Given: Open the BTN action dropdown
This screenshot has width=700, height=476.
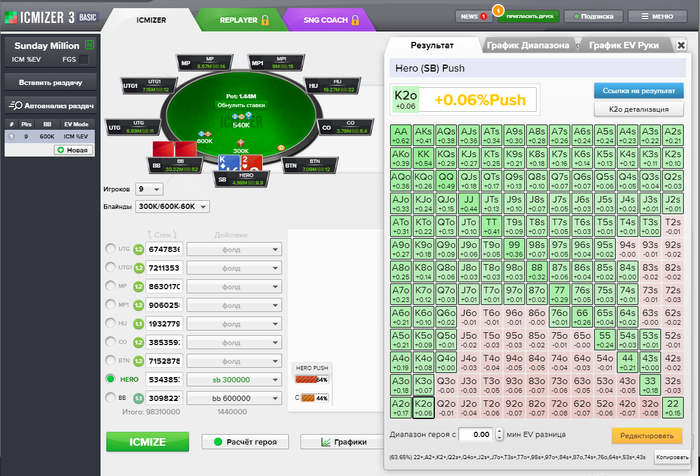Looking at the screenshot, I should coord(234,361).
